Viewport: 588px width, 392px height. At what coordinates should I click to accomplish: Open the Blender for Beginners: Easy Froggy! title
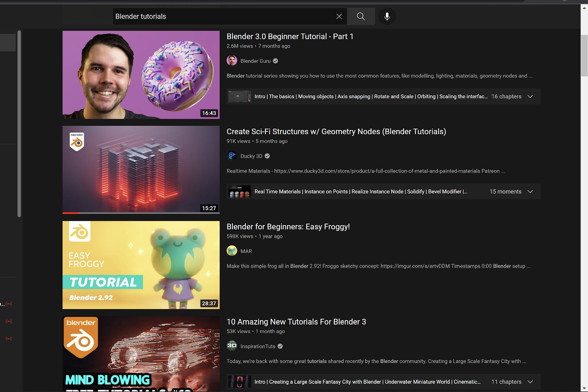[x=288, y=227]
